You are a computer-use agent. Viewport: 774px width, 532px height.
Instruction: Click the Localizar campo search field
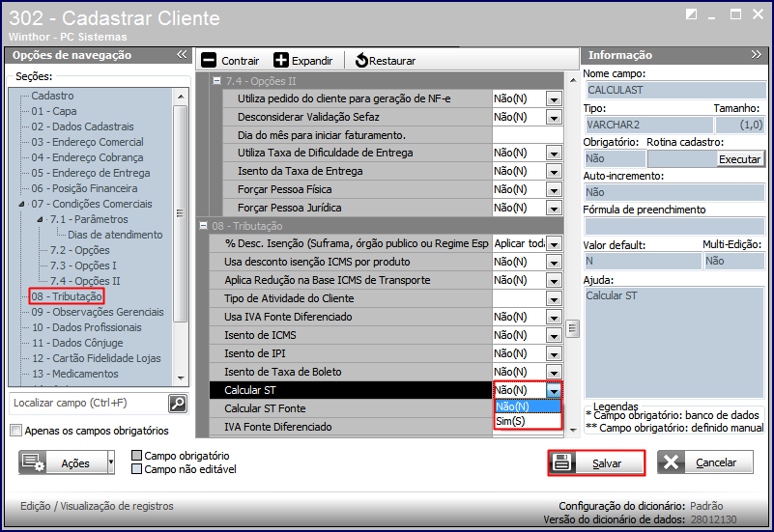89,404
